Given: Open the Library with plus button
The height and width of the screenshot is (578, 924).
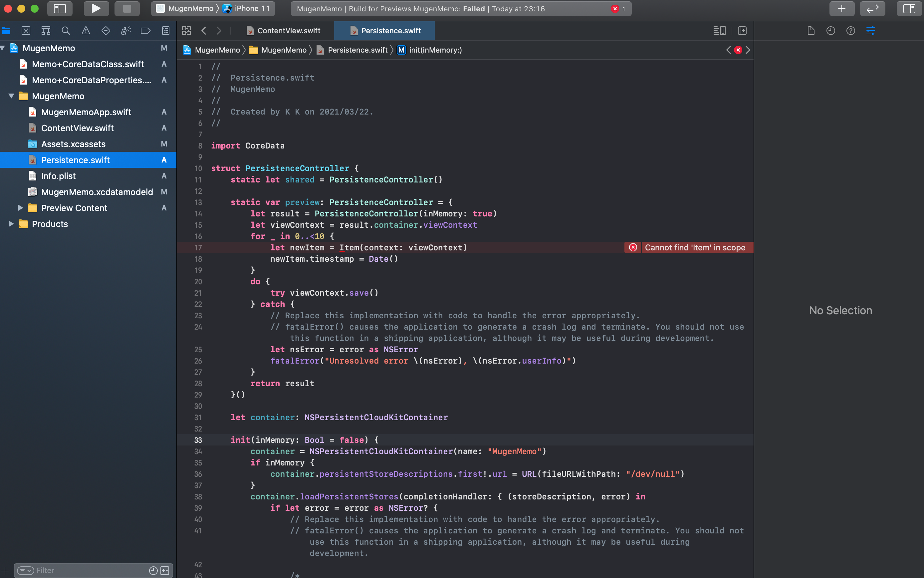Looking at the screenshot, I should coord(841,8).
